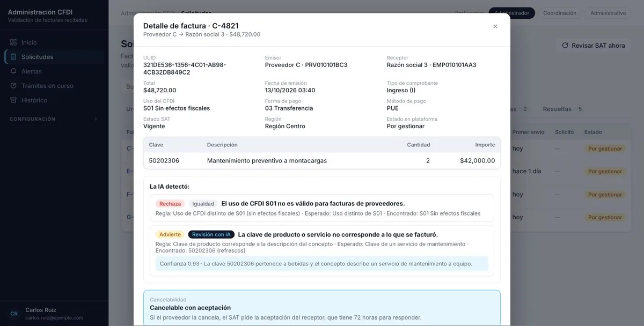Viewport: 644px width, 326px height.
Task: Click the Clave column header
Action: pos(156,145)
